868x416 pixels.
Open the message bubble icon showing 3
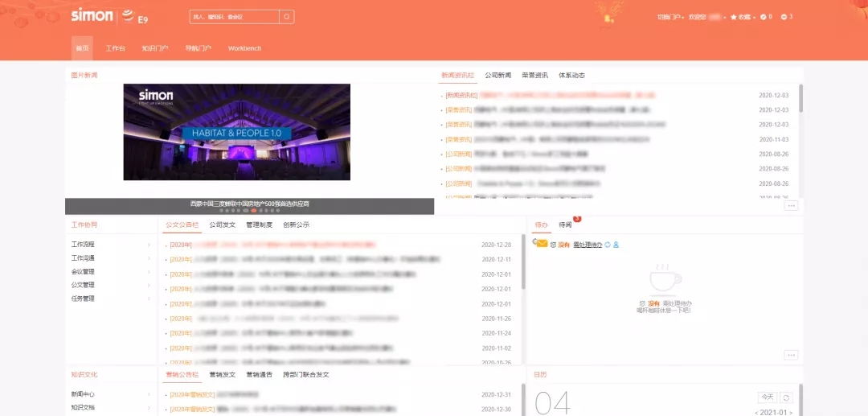784,17
